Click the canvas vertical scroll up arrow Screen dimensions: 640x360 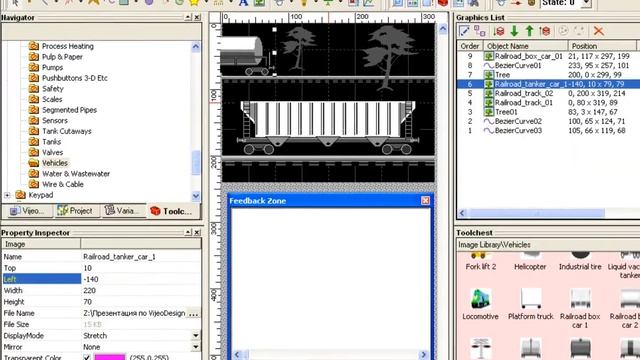pyautogui.click(x=443, y=29)
